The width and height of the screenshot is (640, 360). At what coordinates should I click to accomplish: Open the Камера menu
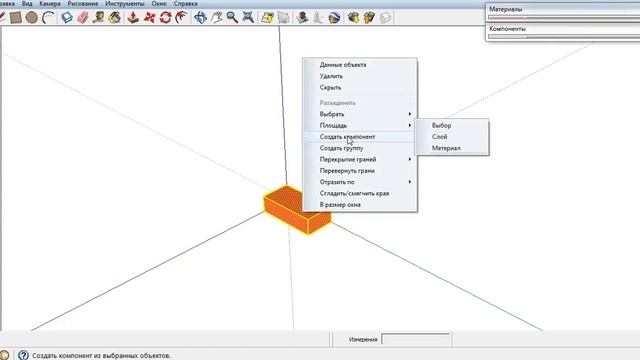pyautogui.click(x=50, y=4)
